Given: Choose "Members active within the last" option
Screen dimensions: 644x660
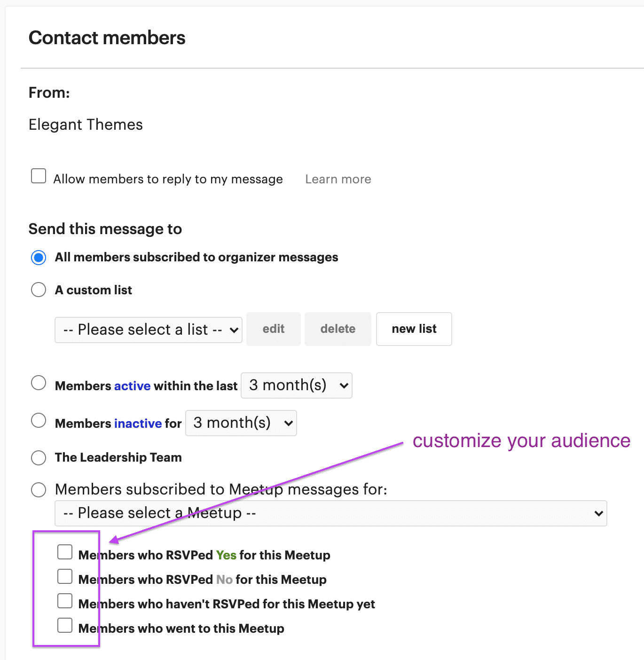Looking at the screenshot, I should 39,383.
